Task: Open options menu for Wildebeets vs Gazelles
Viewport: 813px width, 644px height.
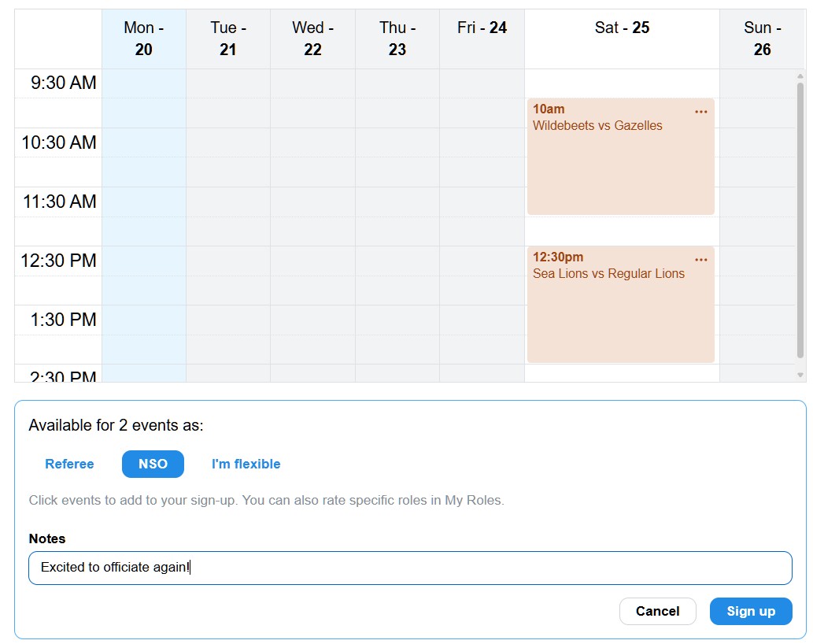Action: pos(700,112)
